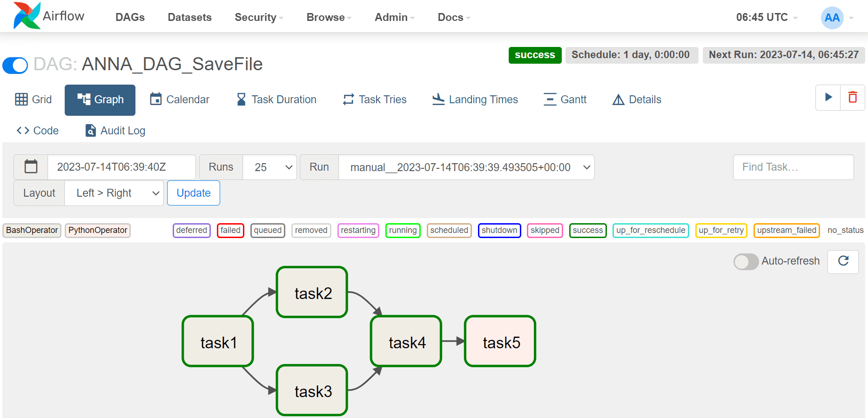Click the success status filter legend
Screen dimensions: 868x418
(588, 230)
